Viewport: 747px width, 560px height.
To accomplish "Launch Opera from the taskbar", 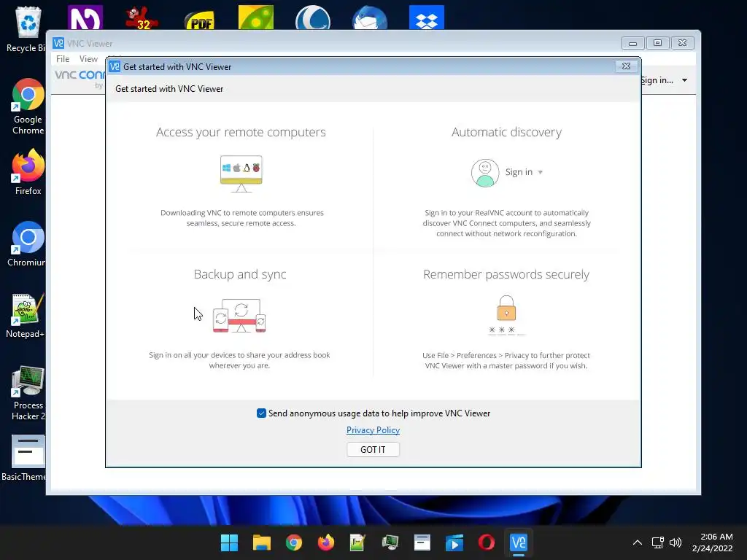I will pos(487,542).
